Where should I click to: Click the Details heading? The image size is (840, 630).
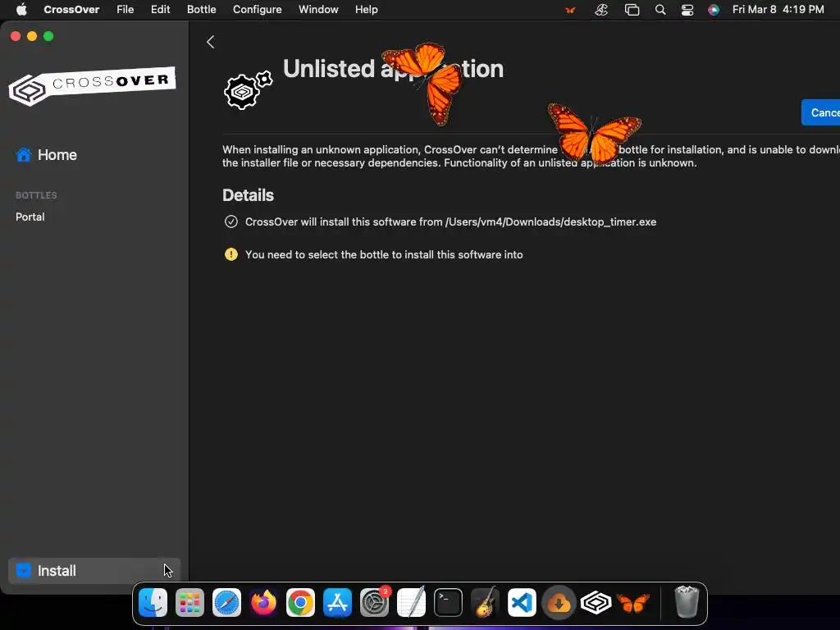click(248, 195)
